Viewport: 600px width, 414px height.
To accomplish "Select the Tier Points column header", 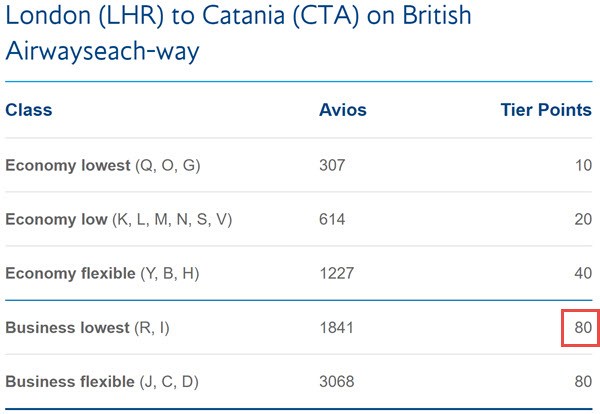I will pyautogui.click(x=546, y=110).
